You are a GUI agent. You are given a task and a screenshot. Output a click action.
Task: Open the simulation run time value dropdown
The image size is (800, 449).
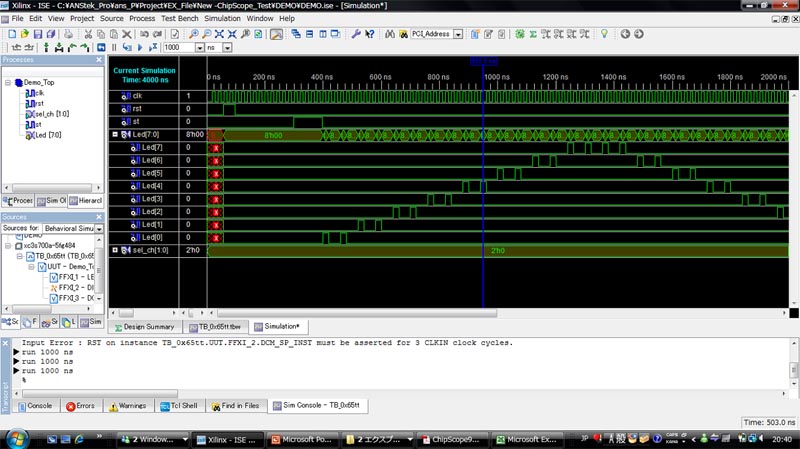tap(199, 47)
